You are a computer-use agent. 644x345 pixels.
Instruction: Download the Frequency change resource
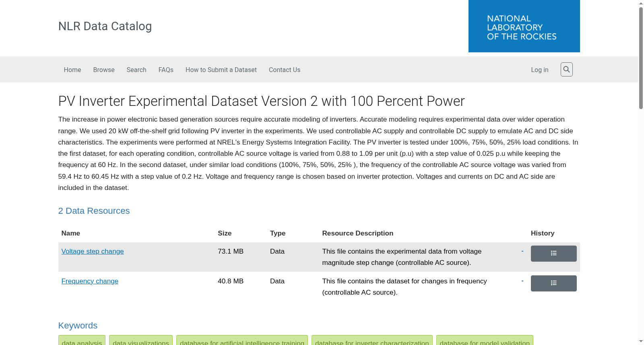click(90, 281)
